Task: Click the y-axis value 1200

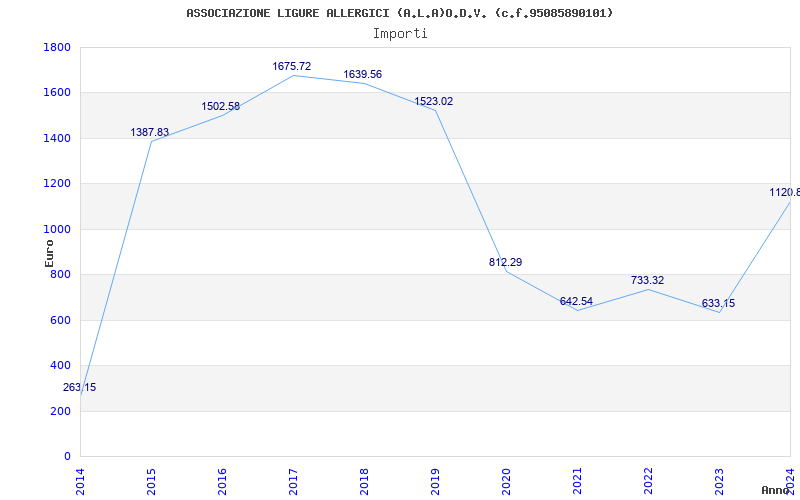Action: (x=57, y=184)
